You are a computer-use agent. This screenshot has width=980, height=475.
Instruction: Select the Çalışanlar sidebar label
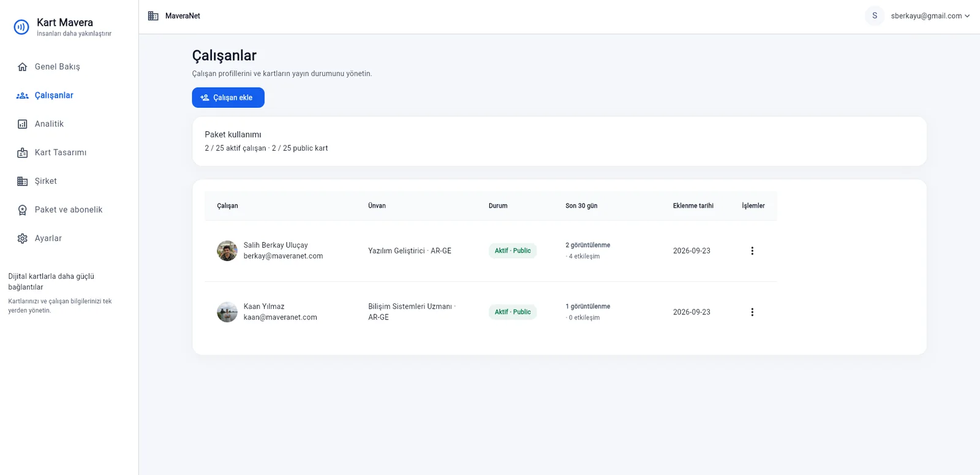pos(54,96)
